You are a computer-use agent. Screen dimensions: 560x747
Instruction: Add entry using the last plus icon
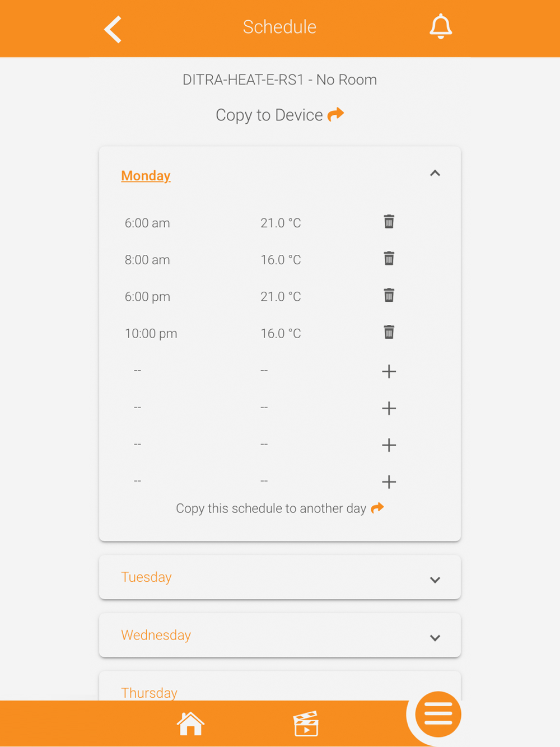389,482
